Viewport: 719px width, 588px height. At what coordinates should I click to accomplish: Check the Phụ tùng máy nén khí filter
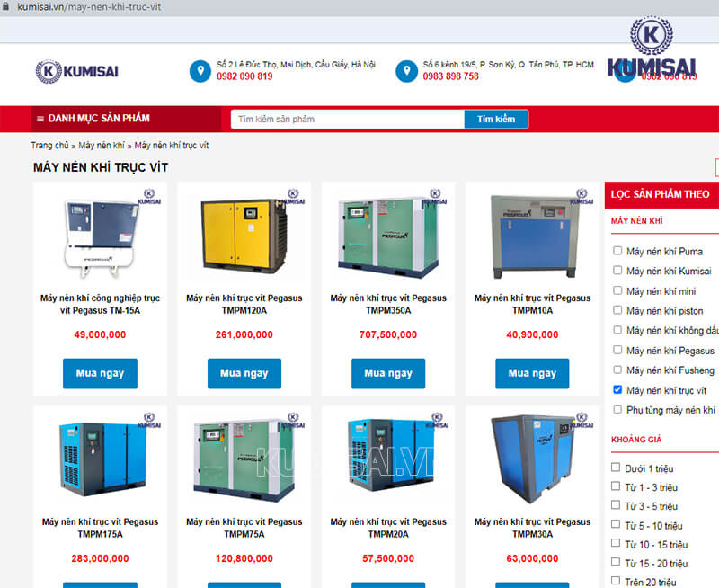click(617, 409)
